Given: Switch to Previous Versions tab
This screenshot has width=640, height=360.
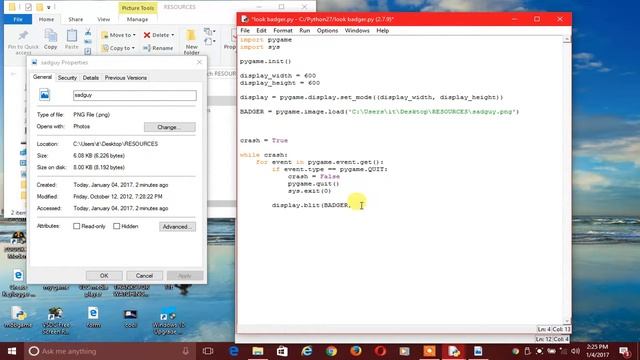Looking at the screenshot, I should (126, 78).
